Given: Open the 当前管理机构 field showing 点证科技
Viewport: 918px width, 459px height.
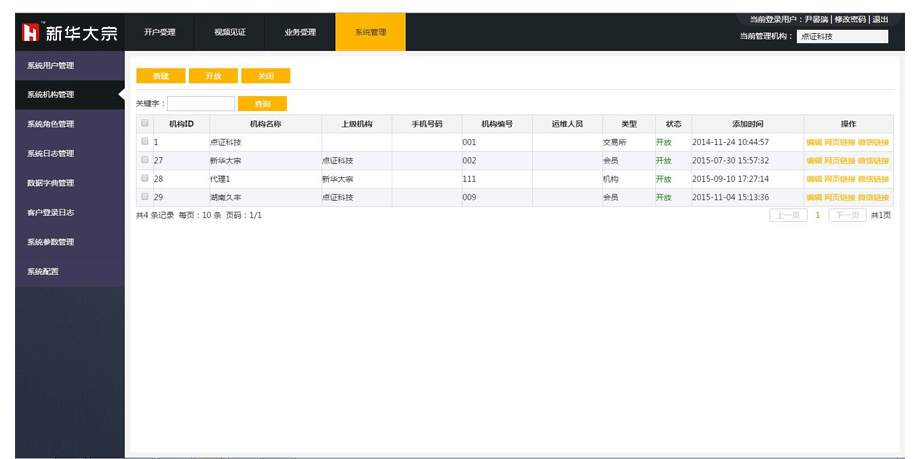Looking at the screenshot, I should pyautogui.click(x=842, y=36).
